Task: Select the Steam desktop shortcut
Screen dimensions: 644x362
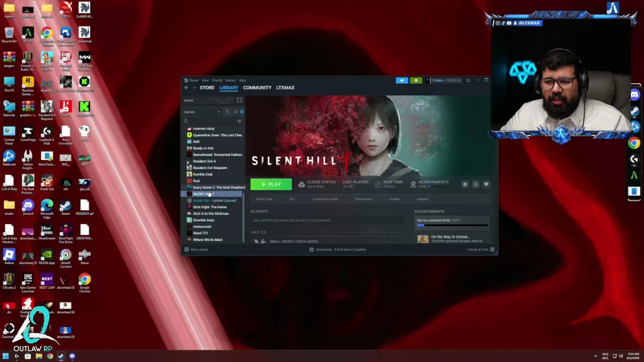Action: [x=65, y=208]
